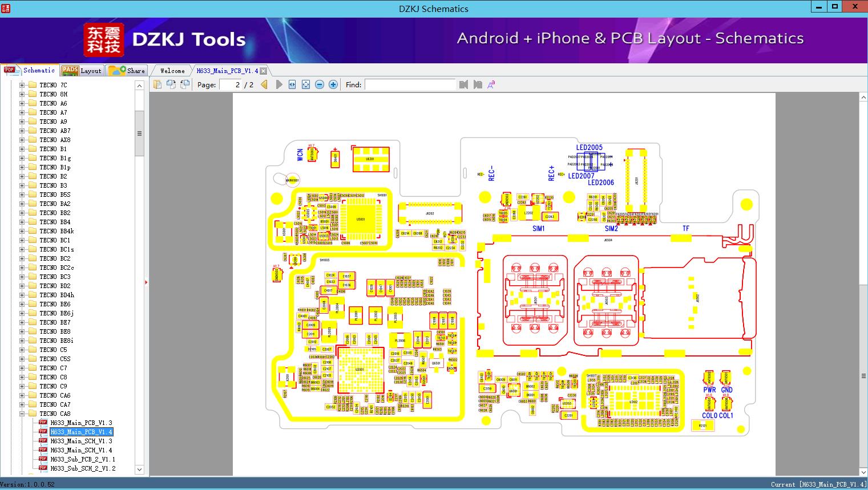Click the fit page width icon

(x=292, y=84)
